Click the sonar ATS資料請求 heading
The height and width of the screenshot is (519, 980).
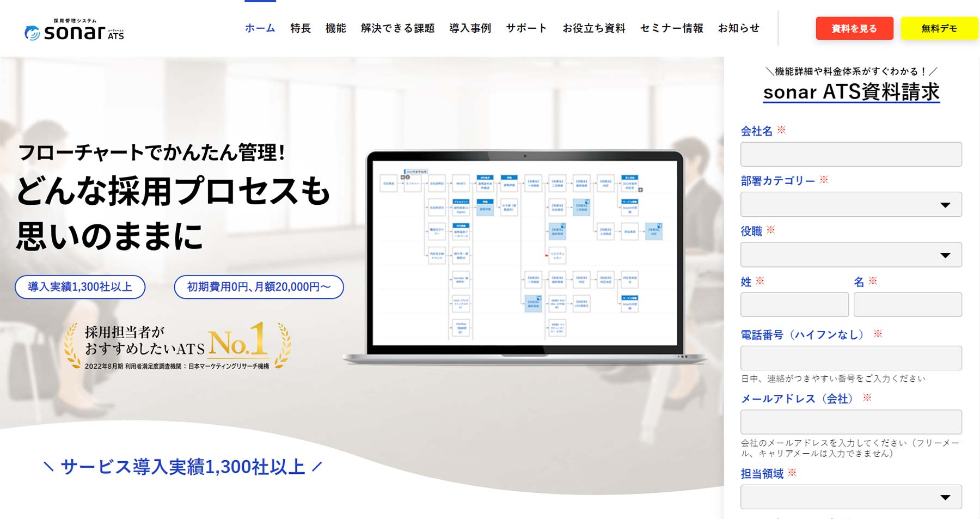point(852,92)
